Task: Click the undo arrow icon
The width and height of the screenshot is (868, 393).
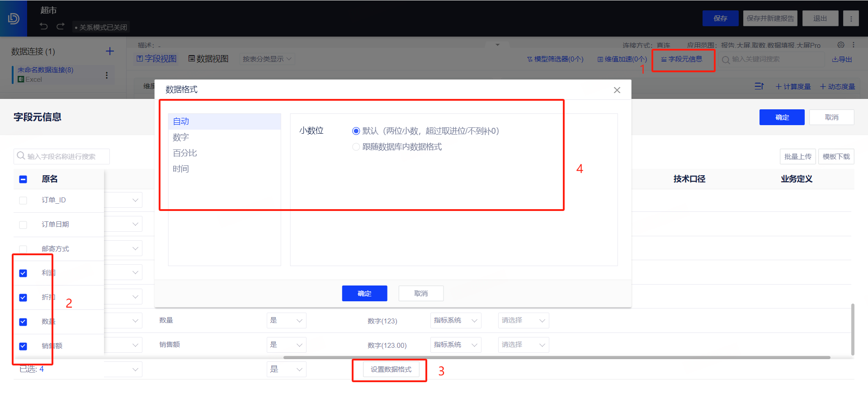Action: click(44, 26)
